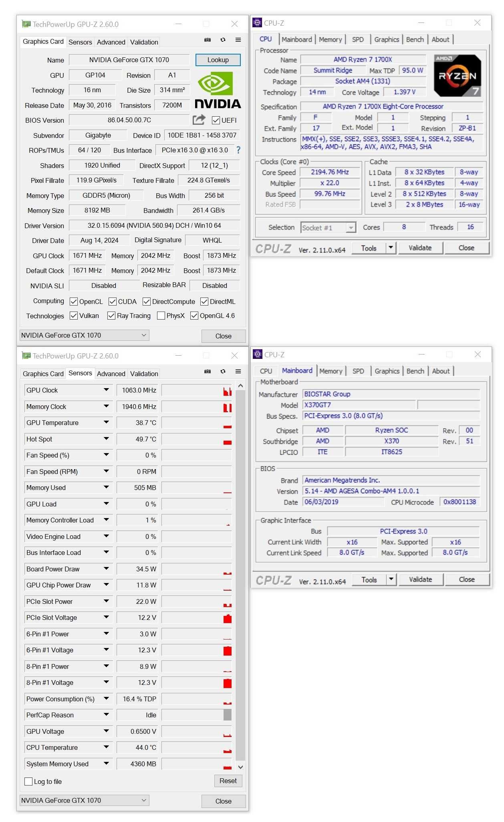The width and height of the screenshot is (504, 822).
Task: Expand the GPU Temperature sensor dropdown arrow
Action: tap(106, 422)
